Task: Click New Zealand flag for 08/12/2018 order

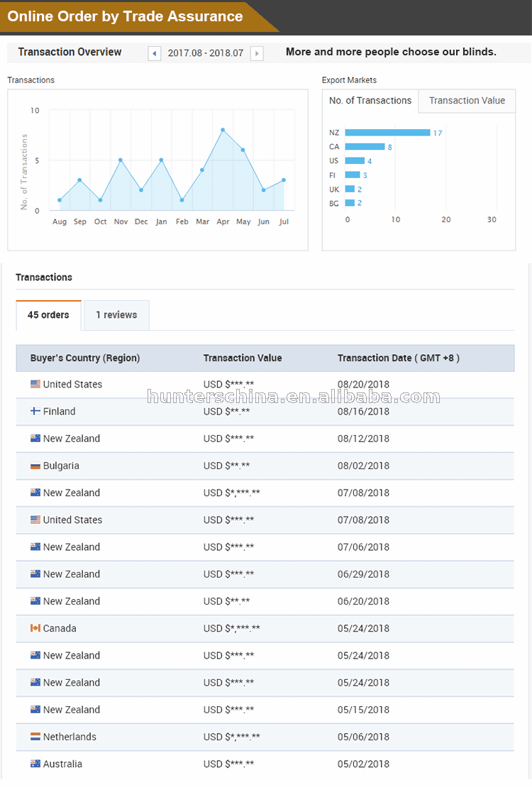Action: point(35,439)
